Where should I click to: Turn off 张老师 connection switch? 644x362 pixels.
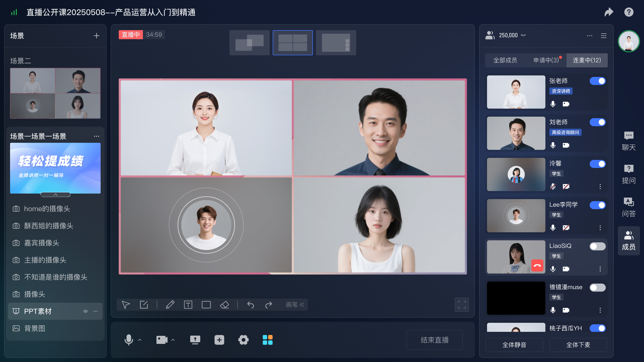tap(598, 81)
